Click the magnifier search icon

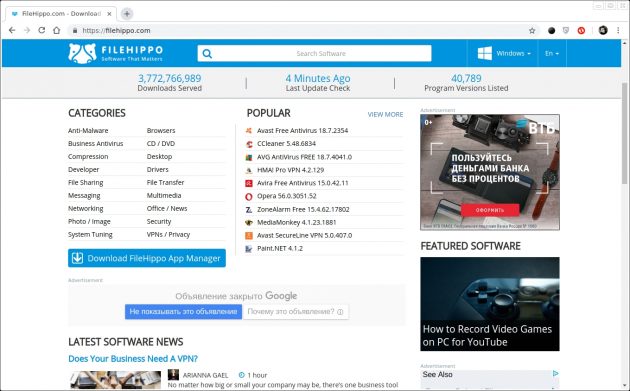[x=207, y=53]
